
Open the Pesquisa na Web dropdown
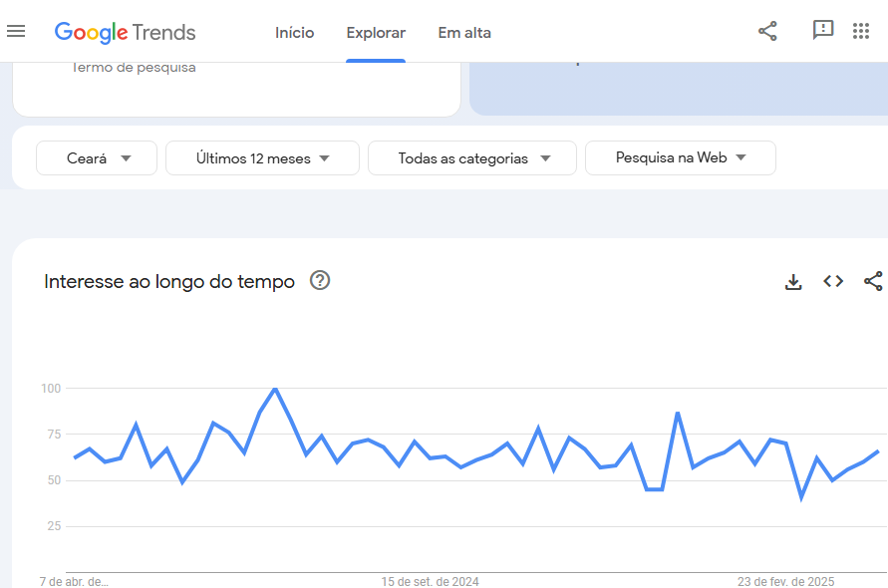[680, 158]
